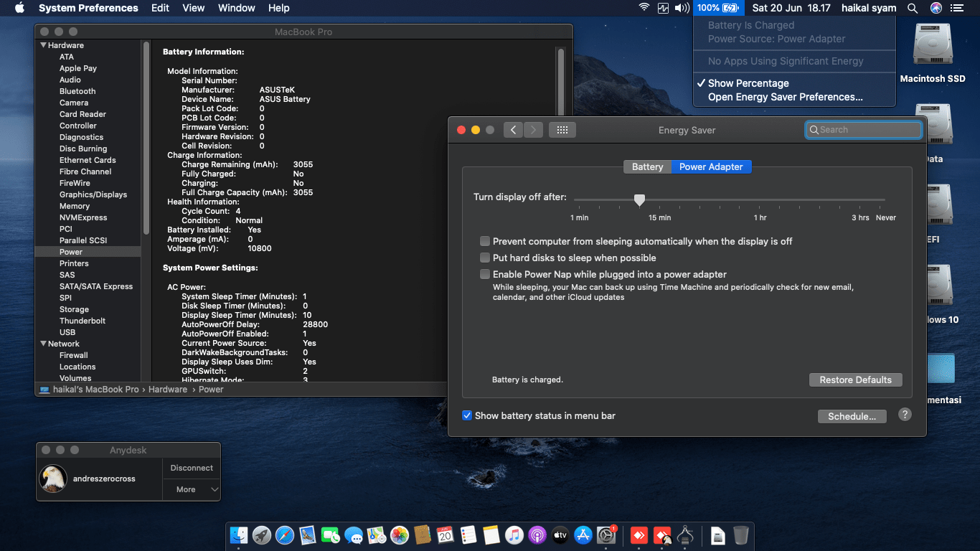Open Finder from the dock

[x=239, y=535]
